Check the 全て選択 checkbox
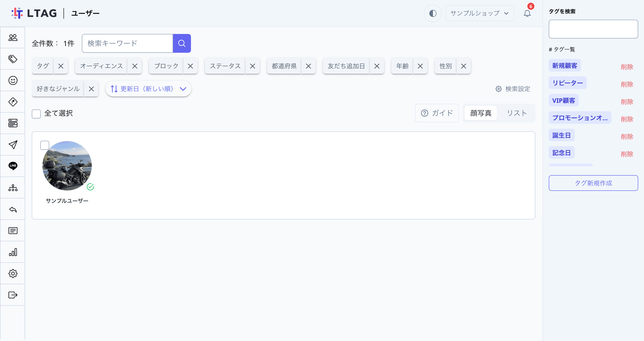The height and width of the screenshot is (341, 644). pyautogui.click(x=36, y=114)
